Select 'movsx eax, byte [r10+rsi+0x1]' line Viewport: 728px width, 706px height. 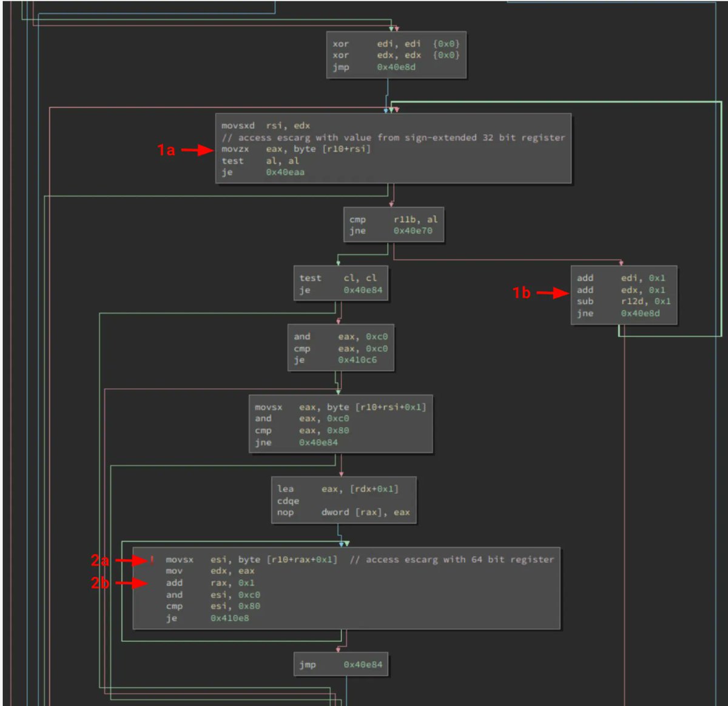(x=341, y=407)
